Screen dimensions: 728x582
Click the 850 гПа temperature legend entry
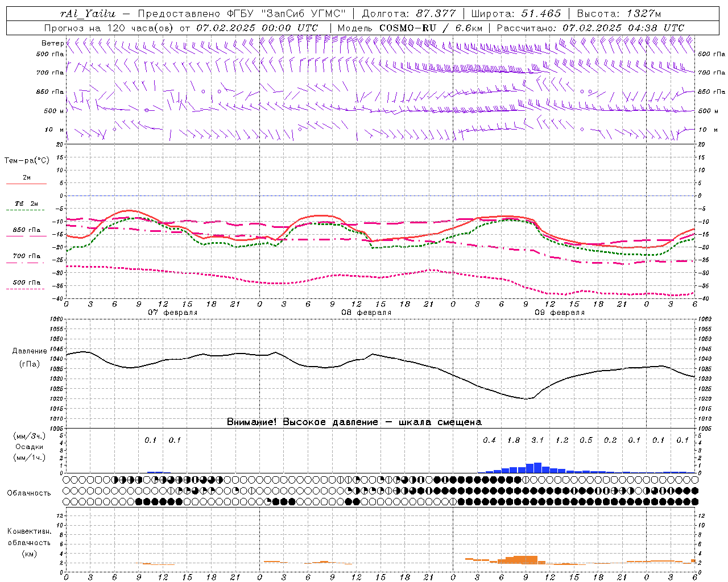[x=26, y=230]
